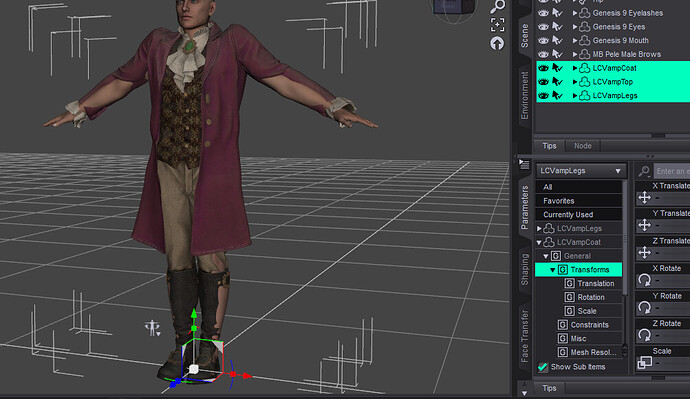Click the Z Rotate circular arrow icon
The height and width of the screenshot is (399, 690).
(x=644, y=335)
